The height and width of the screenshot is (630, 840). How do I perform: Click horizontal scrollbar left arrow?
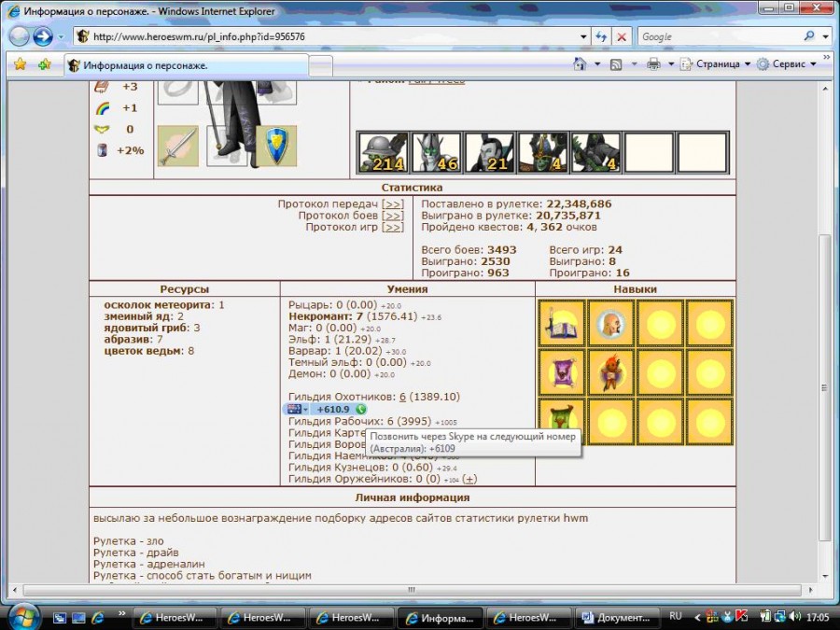tap(15, 590)
